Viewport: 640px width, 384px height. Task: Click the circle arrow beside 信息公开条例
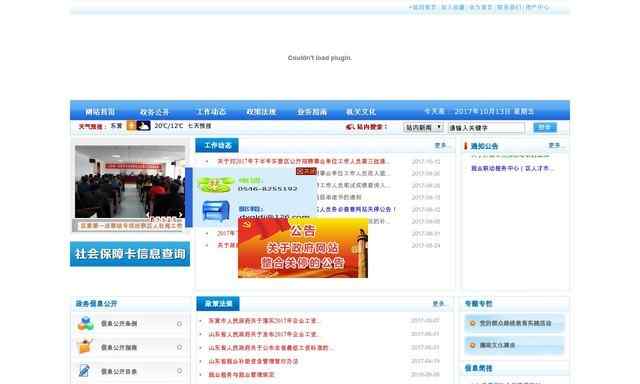click(179, 324)
